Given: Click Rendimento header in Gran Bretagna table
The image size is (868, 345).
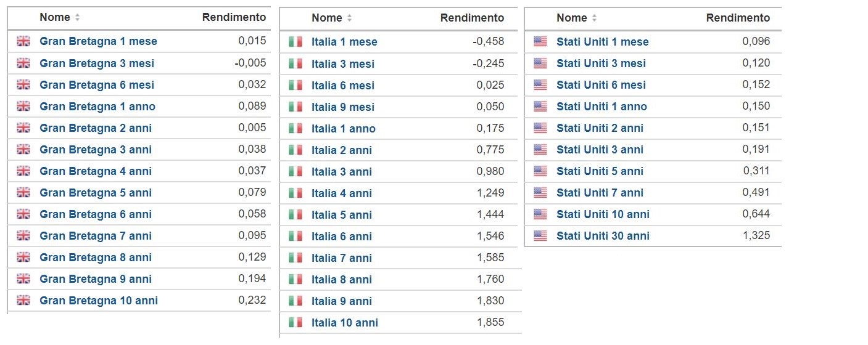Looking at the screenshot, I should [234, 17].
